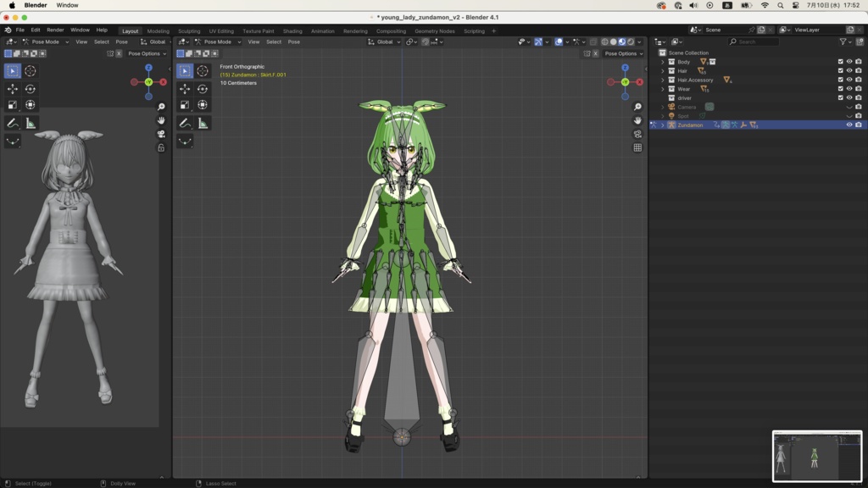Screen dimensions: 868x488
Task: Switch to rendered viewport shading
Action: tap(631, 42)
